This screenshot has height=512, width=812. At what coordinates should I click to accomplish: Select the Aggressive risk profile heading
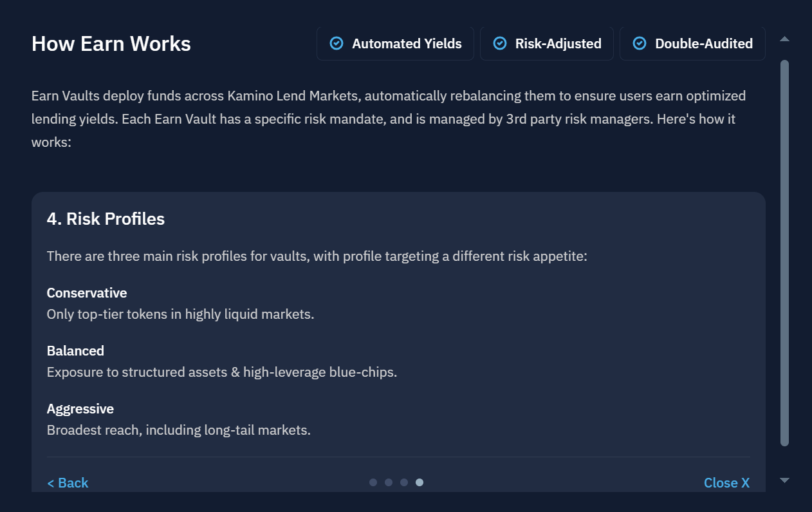click(x=80, y=409)
